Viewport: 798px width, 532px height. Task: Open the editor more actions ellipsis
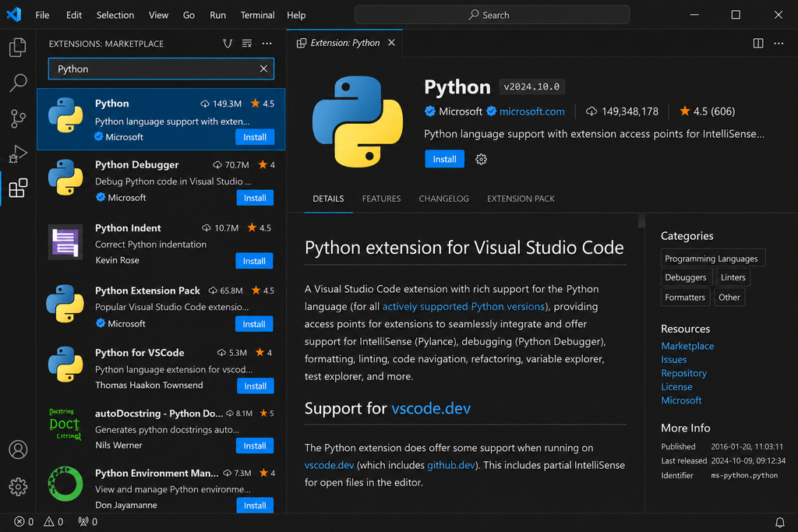(779, 44)
